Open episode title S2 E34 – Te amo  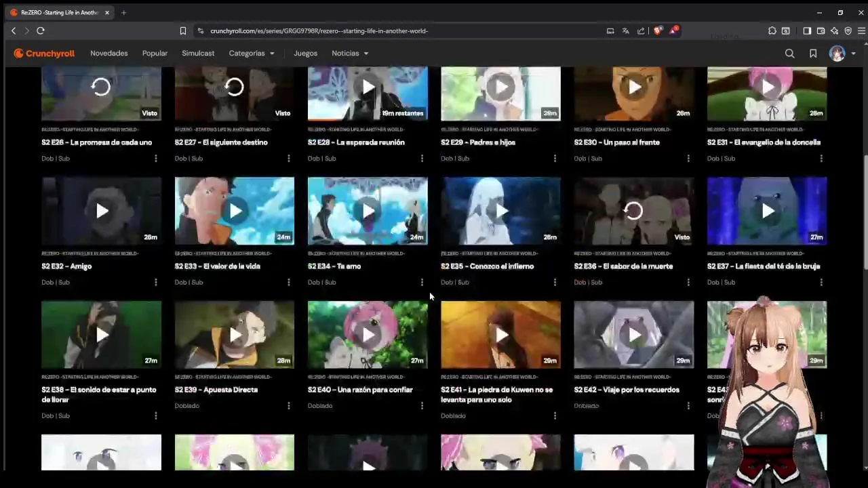[334, 266]
